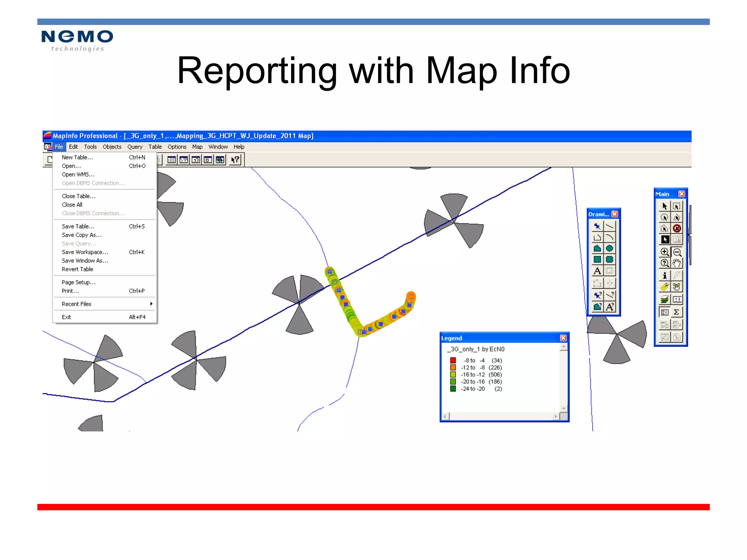The height and width of the screenshot is (560, 747).
Task: Select the Drag Map Window tool
Action: coord(677,287)
